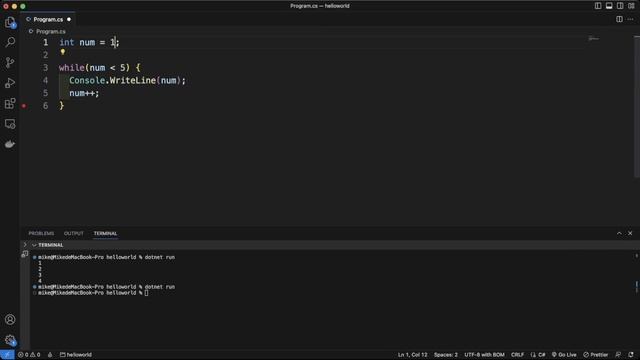The height and width of the screenshot is (360, 640).
Task: Close the terminal panel
Action: 630,233
